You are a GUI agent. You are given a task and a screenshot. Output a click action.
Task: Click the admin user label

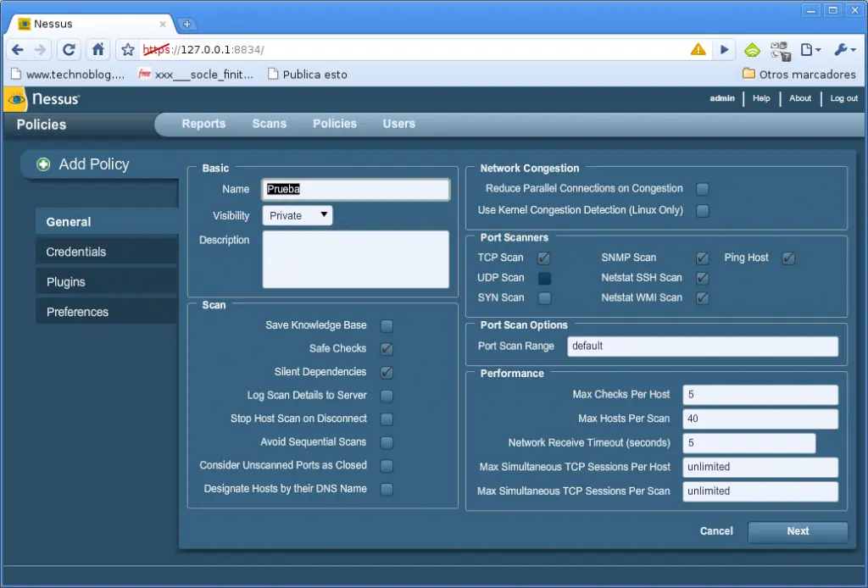pyautogui.click(x=722, y=98)
